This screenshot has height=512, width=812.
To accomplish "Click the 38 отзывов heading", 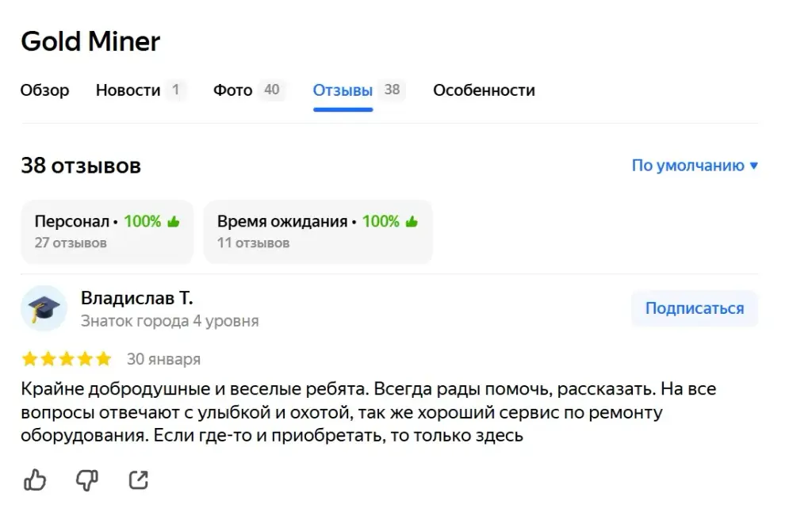I will tap(81, 166).
